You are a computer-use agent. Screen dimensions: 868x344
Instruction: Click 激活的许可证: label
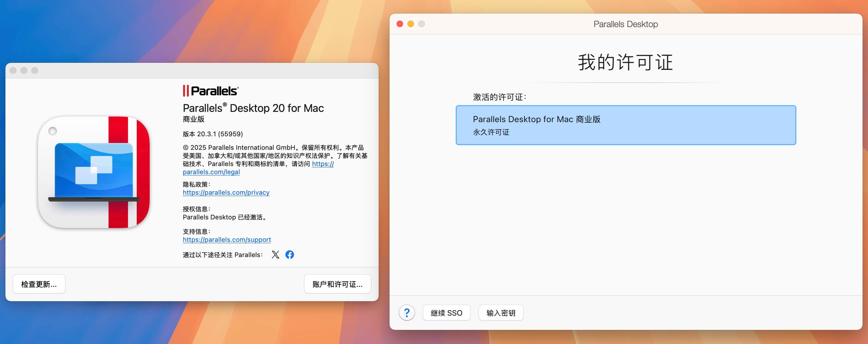[499, 97]
